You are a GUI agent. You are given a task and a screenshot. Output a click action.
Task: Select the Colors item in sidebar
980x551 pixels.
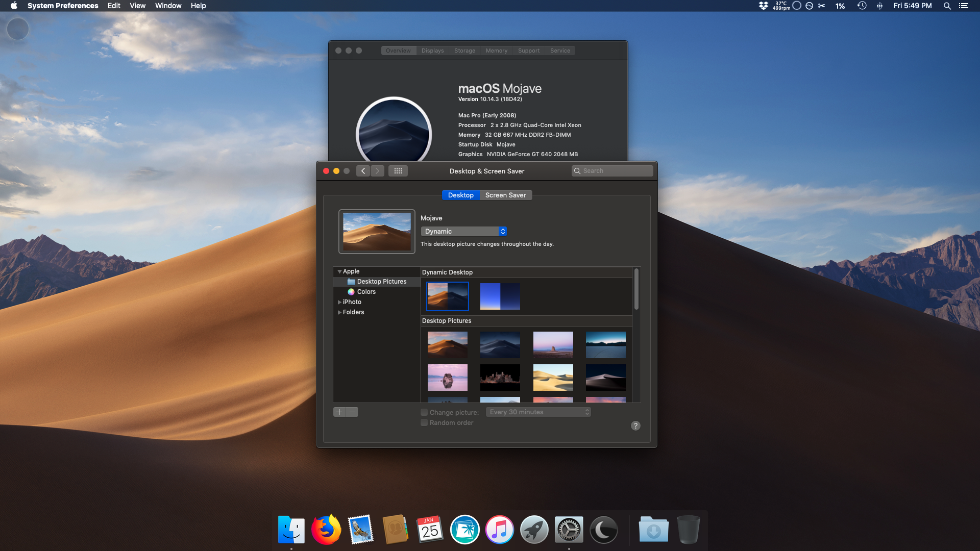point(366,292)
